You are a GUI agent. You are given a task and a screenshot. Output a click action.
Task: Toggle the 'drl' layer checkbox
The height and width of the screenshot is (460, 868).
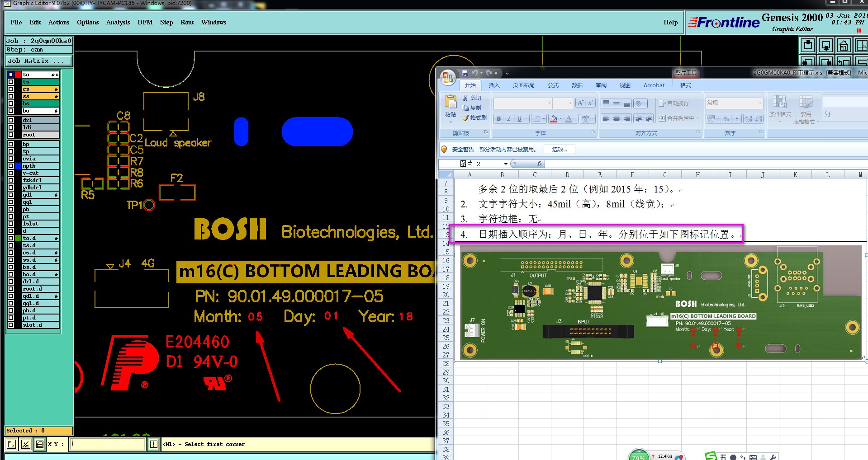coord(11,120)
